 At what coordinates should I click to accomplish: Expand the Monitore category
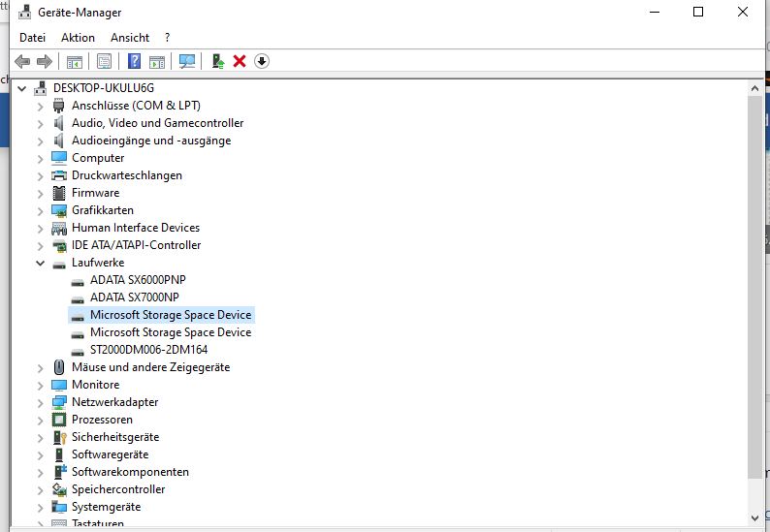[x=41, y=386]
